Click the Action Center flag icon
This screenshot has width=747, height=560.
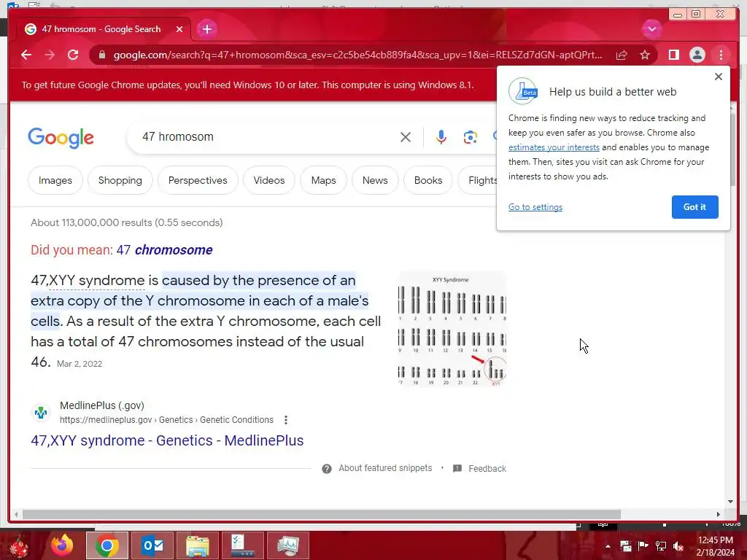[x=643, y=546]
